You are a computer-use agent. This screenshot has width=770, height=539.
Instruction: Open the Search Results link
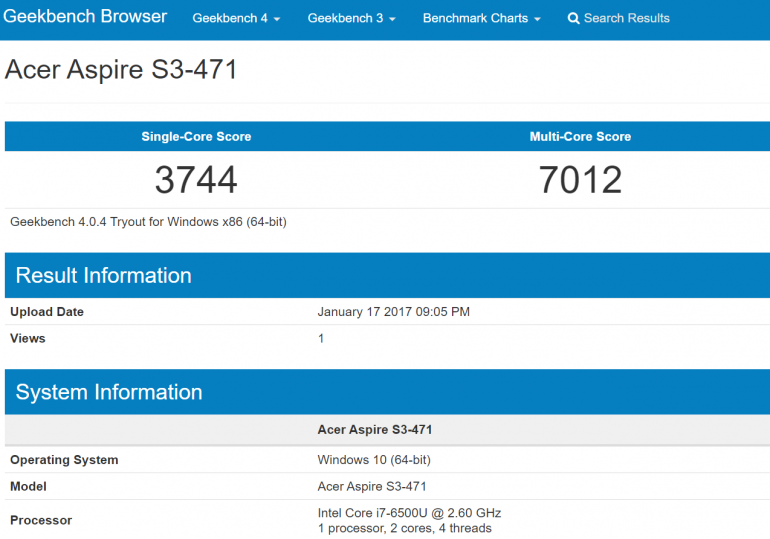click(619, 19)
